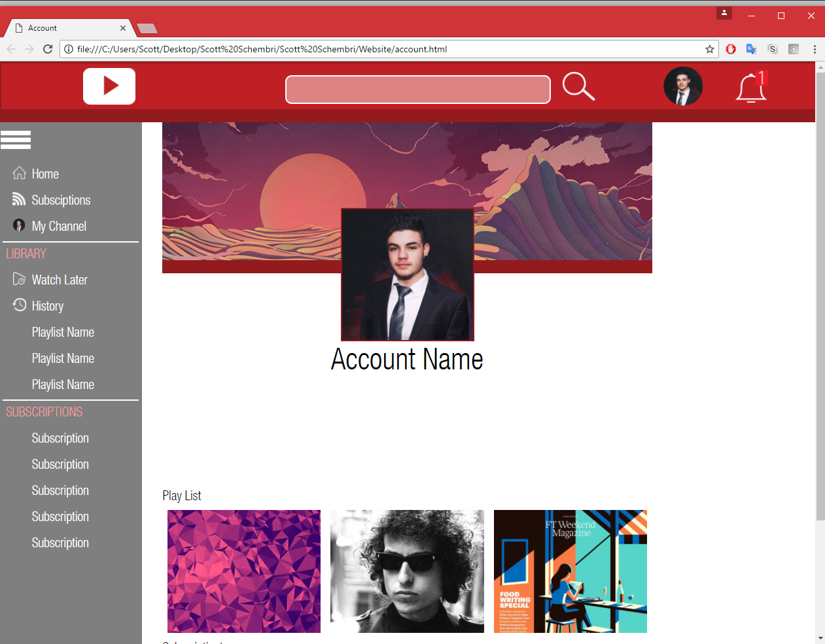Open the third Subscription link
Image resolution: width=825 pixels, height=644 pixels.
click(x=60, y=490)
